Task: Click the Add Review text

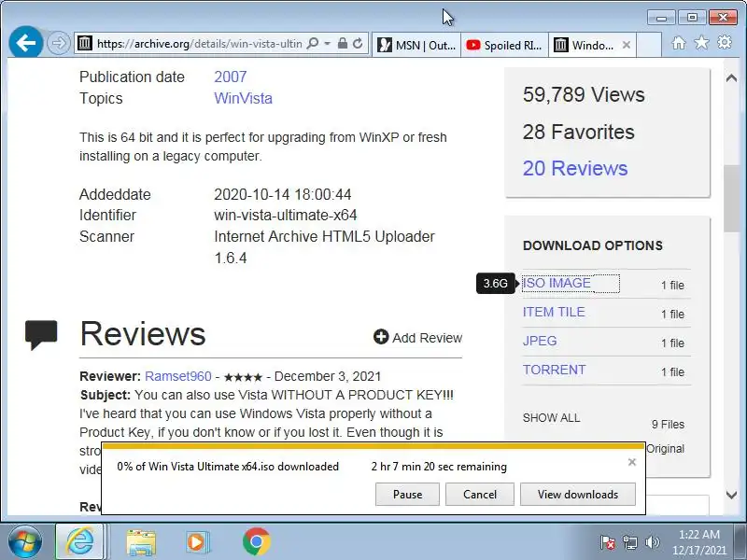Action: (428, 338)
